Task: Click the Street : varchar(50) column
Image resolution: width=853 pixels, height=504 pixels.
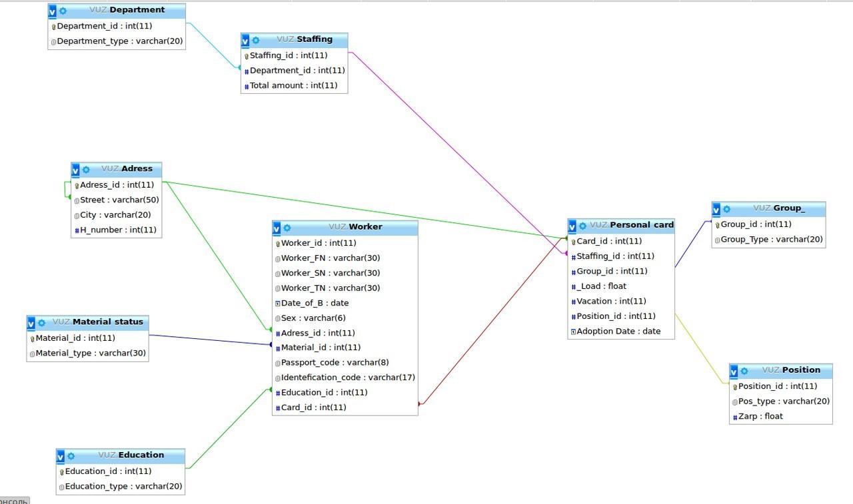Action: pyautogui.click(x=117, y=200)
